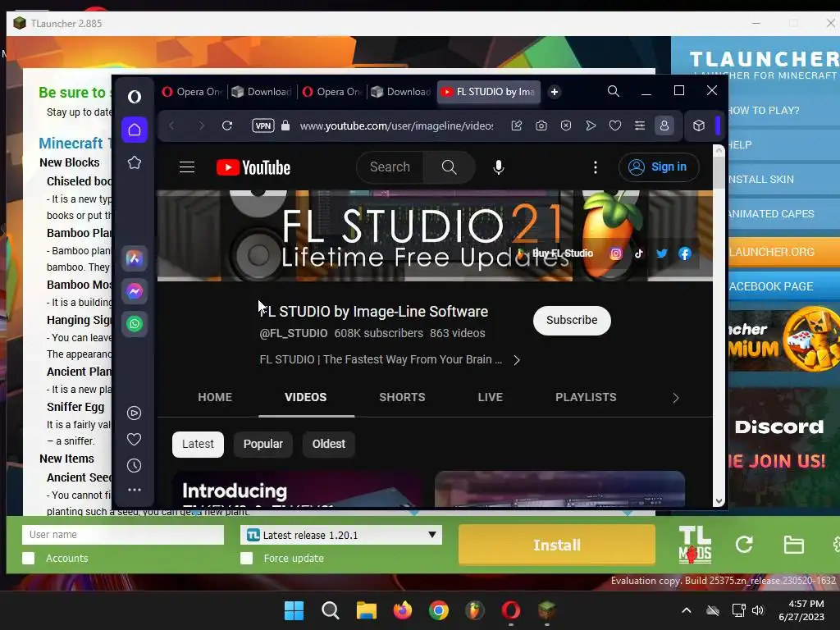Click the site security padlock icon
The height and width of the screenshot is (630, 840).
(x=285, y=126)
